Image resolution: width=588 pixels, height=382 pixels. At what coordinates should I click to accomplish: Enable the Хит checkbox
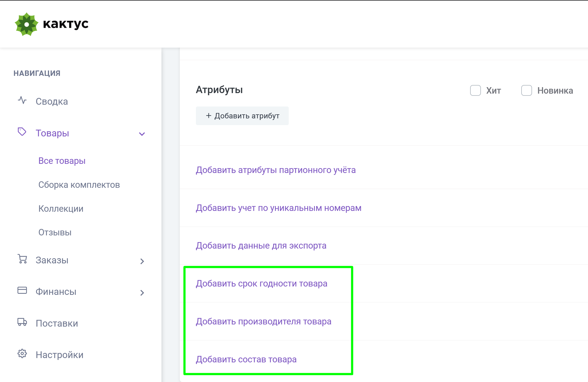476,90
